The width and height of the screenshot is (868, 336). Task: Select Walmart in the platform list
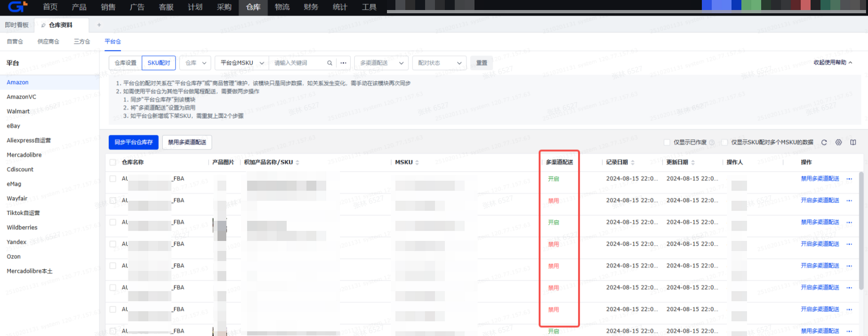point(18,111)
